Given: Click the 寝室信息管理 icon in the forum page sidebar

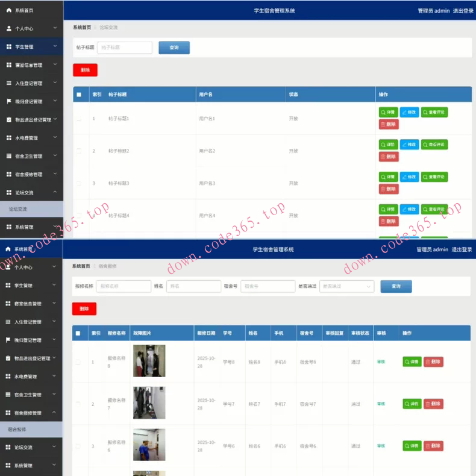Looking at the screenshot, I should tap(9, 65).
